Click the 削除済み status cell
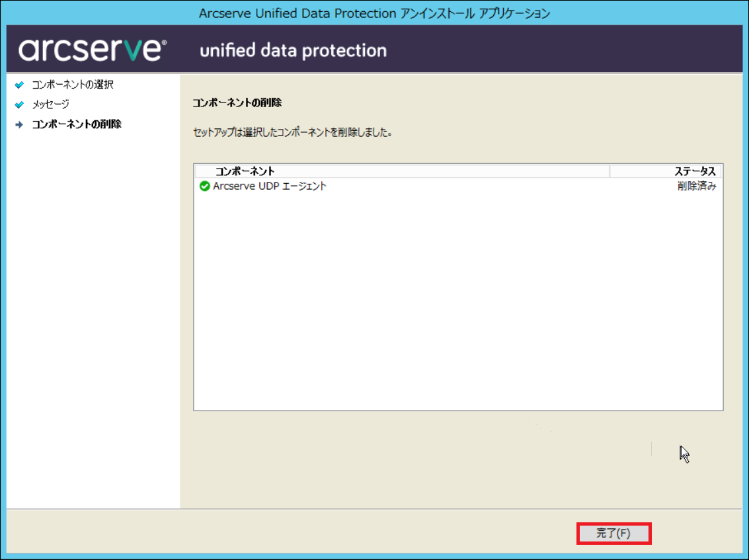Screen dimensions: 749x560 (697, 186)
